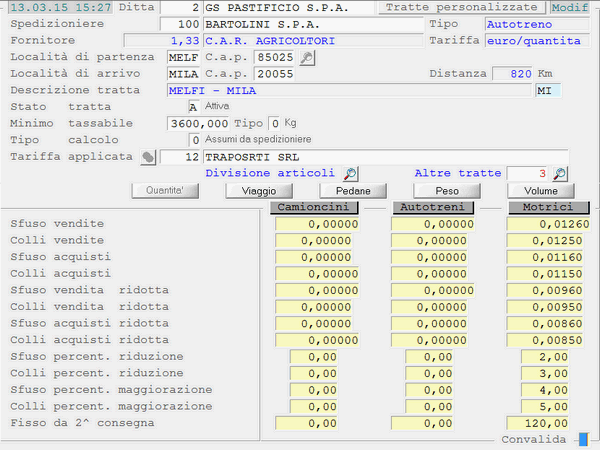Click Colli percent. maggiorazione Autotreni field
The height and width of the screenshot is (450, 600).
pos(429,406)
